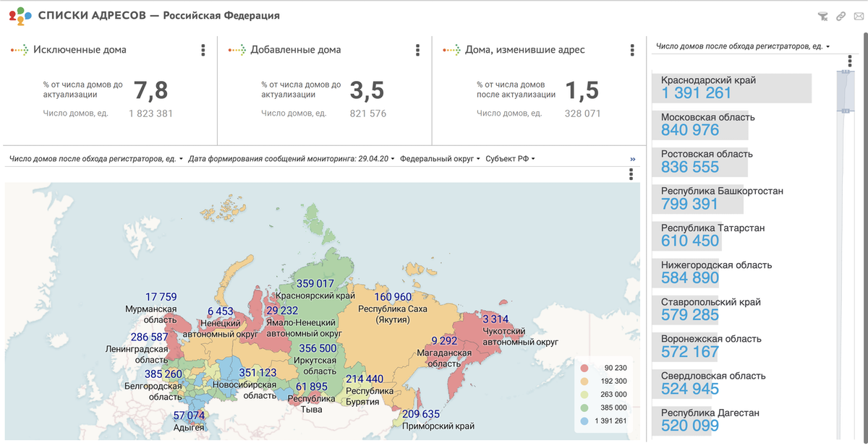Open the Исключенные дома card three-dot menu

tap(203, 50)
